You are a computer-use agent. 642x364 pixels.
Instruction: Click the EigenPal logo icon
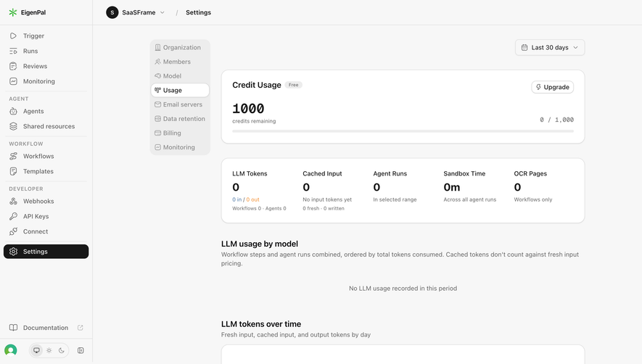coord(13,12)
